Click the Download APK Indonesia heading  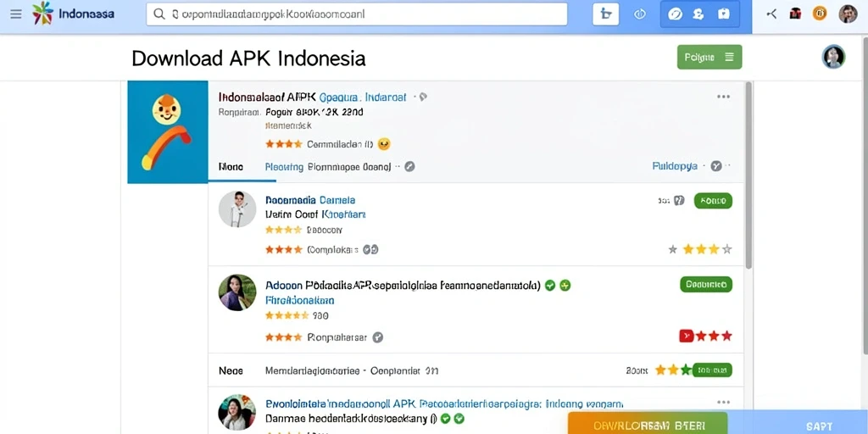click(x=248, y=58)
